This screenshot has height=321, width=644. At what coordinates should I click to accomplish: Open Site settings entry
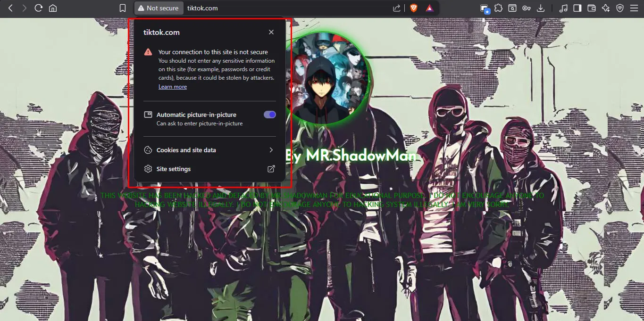tap(174, 169)
